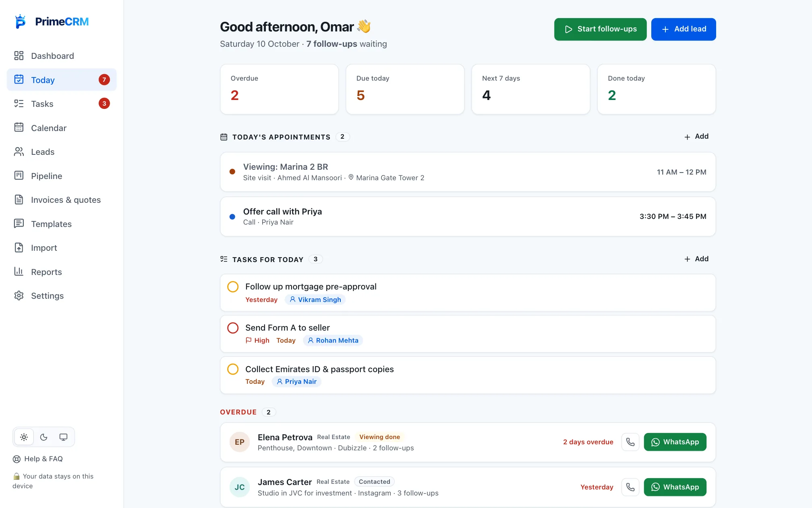Click the Start follow-ups button
812x508 pixels.
(600, 29)
